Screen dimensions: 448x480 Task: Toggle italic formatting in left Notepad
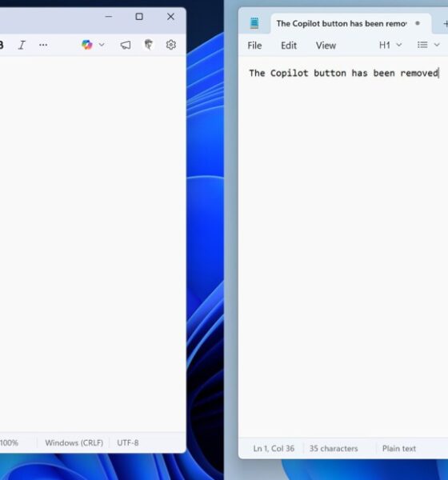[x=22, y=45]
